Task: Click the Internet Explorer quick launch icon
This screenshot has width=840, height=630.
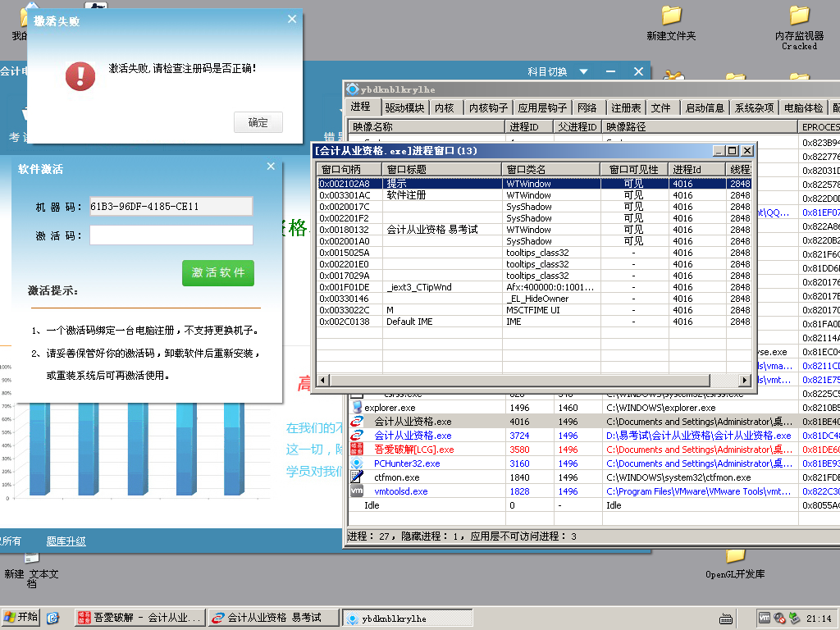Action: click(52, 619)
